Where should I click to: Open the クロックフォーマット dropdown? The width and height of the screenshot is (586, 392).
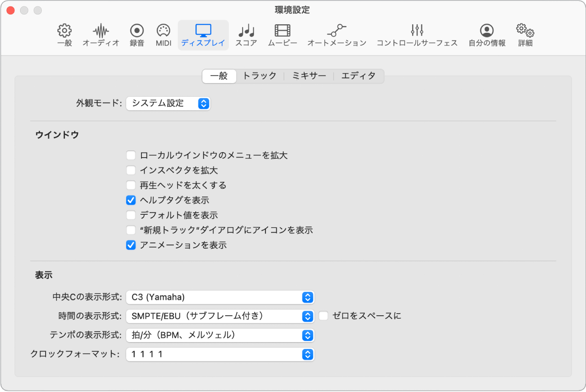220,354
